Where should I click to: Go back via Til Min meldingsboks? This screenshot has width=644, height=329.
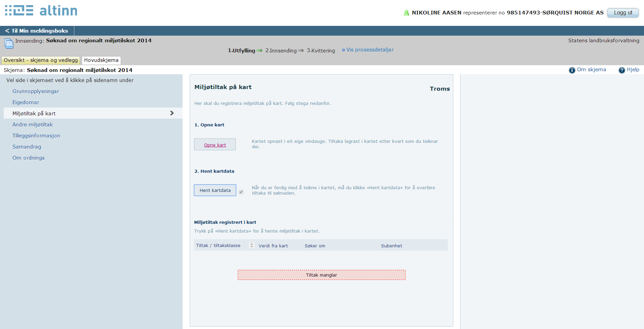(37, 31)
